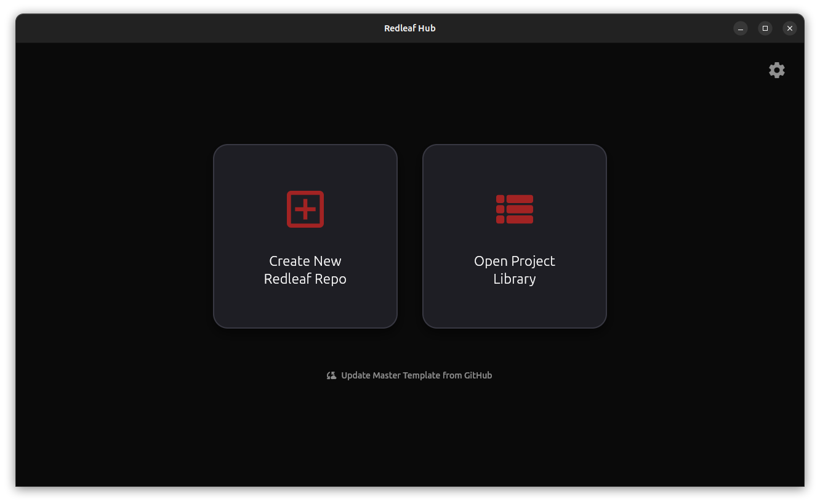Viewport: 820px width, 504px height.
Task: Click the plus sign inside the red square
Action: tap(305, 209)
